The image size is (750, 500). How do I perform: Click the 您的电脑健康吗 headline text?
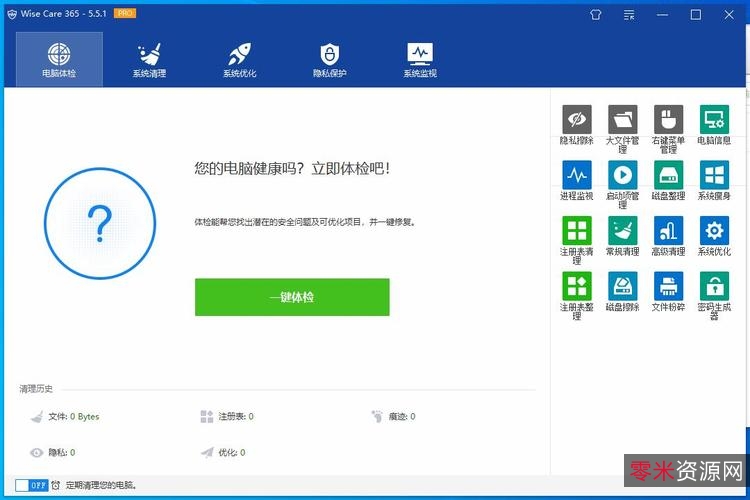point(292,168)
